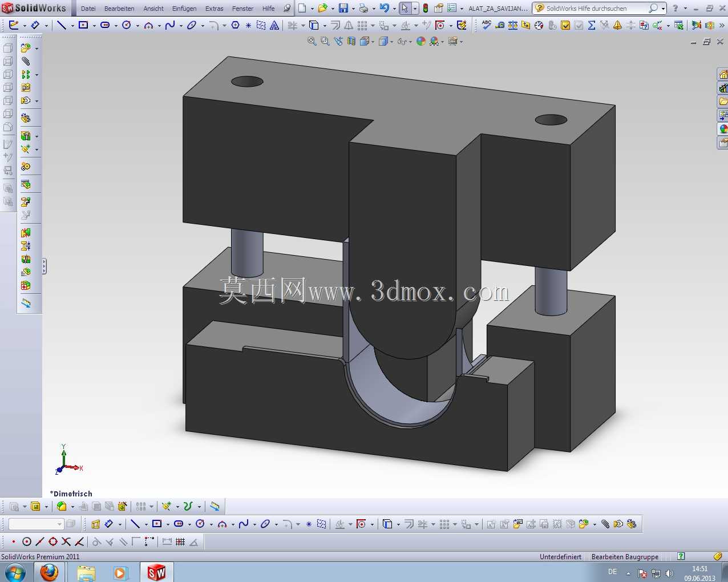Viewport: 728px width, 582px height.
Task: Open the Einfügen menu
Action: [x=184, y=9]
